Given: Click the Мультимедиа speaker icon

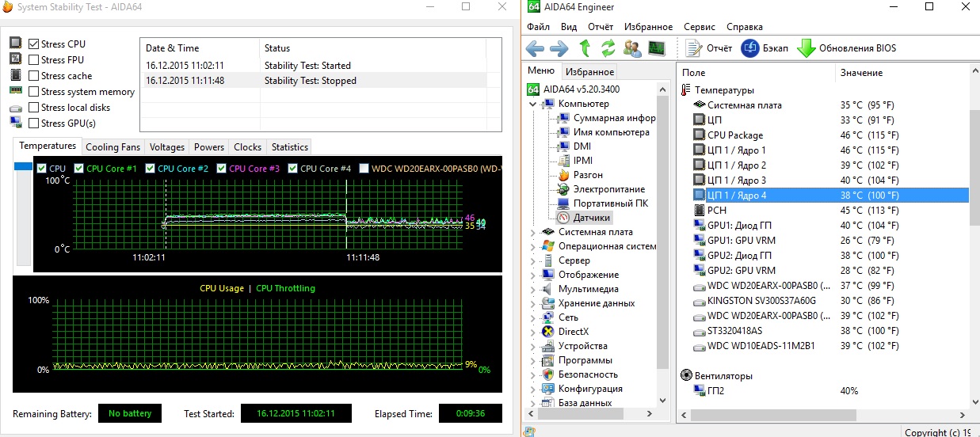Looking at the screenshot, I should tap(547, 289).
